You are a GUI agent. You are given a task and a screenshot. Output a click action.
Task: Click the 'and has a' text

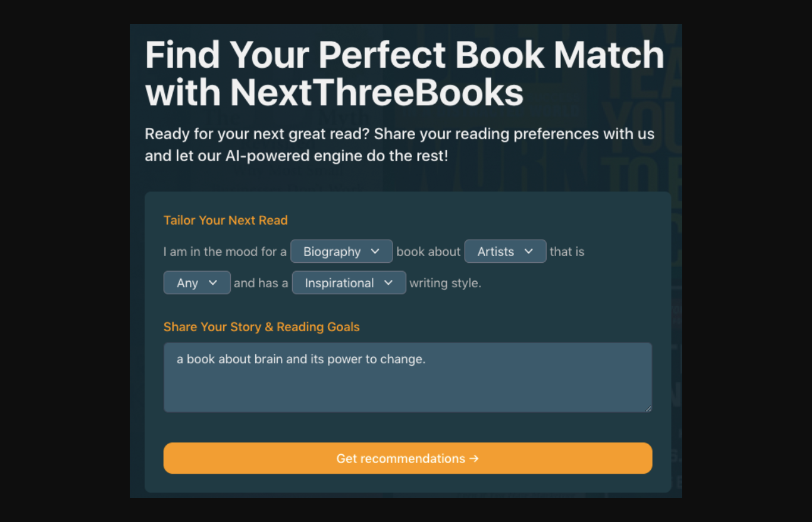(261, 283)
